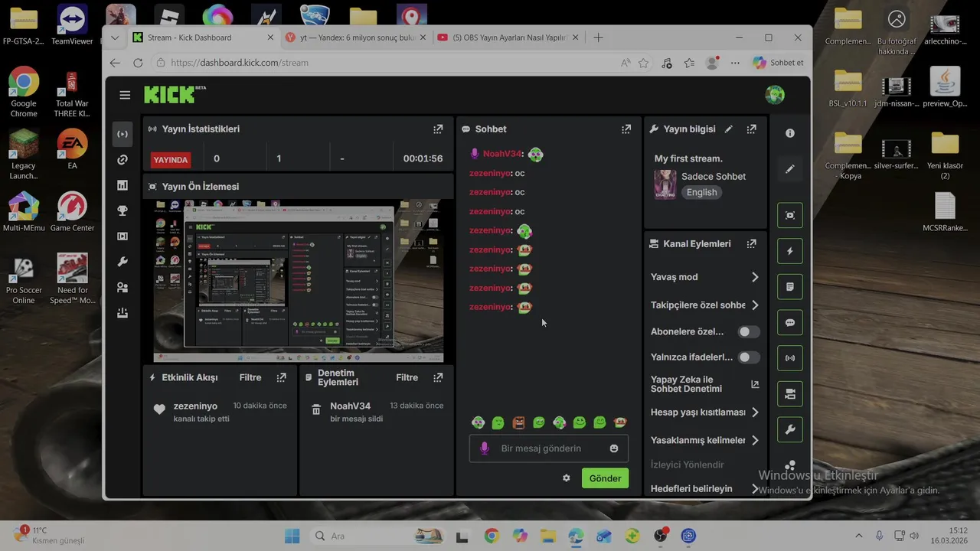Open the bottom download-tray sidebar icon
Screen dimensions: 980x551
[122, 313]
